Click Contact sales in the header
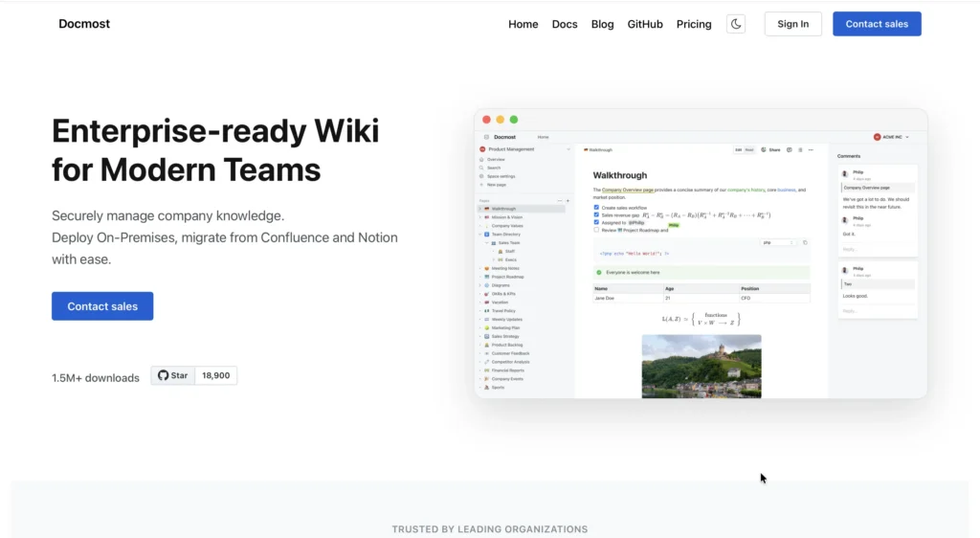 (877, 24)
